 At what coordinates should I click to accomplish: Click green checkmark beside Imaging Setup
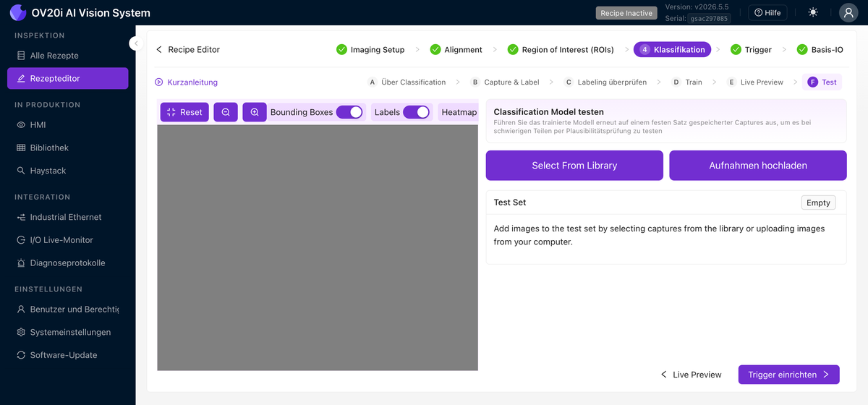tap(341, 50)
